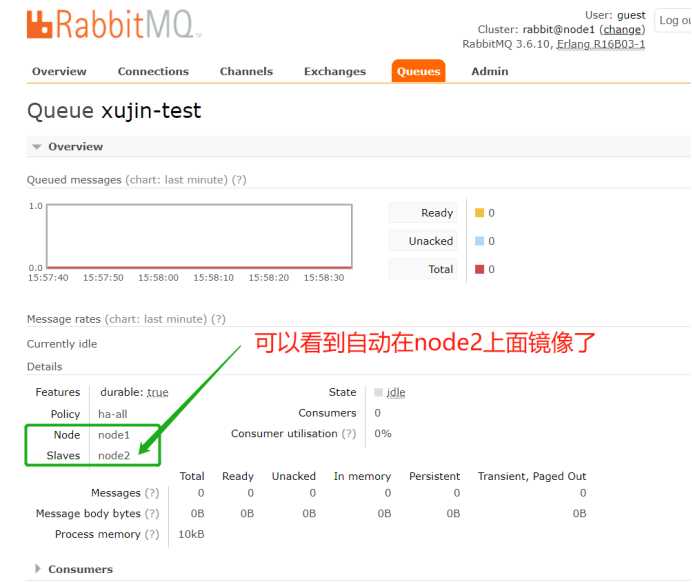Go to the Exchanges tab
This screenshot has width=692, height=583.
click(x=335, y=71)
